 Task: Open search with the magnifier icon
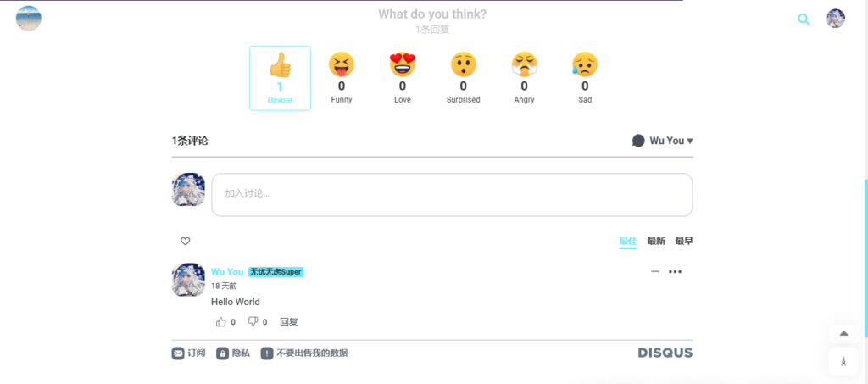pyautogui.click(x=804, y=19)
